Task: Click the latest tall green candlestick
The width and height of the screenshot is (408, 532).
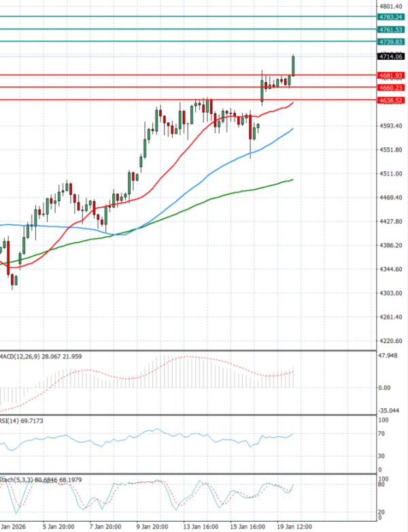Action: (294, 66)
